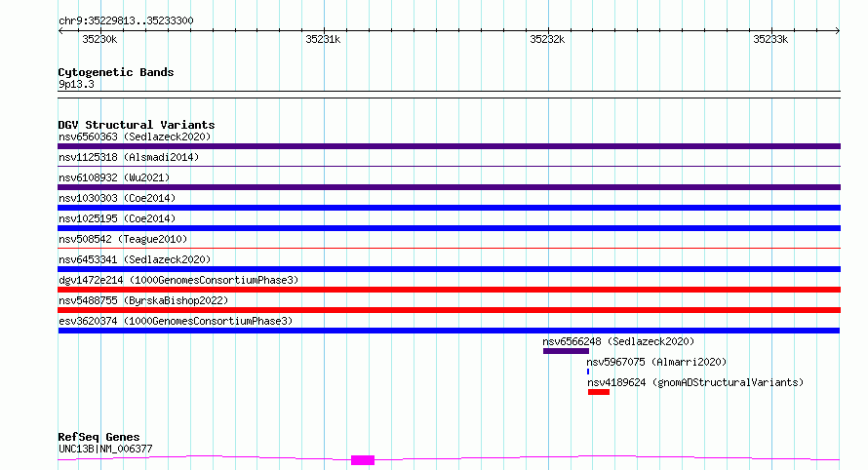
Task: Open variant label esv3620374 (1000GenomesConsortiumPhase3)
Action: (x=176, y=321)
